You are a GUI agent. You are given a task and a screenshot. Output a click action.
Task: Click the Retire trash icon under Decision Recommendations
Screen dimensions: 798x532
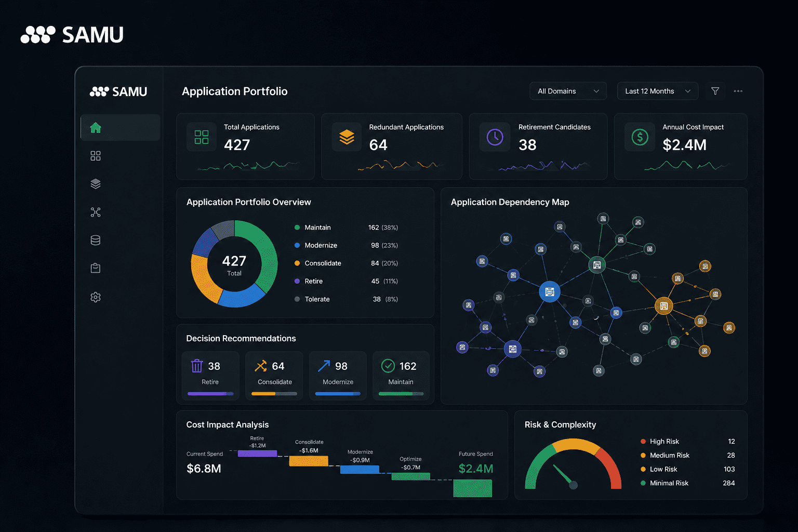pyautogui.click(x=197, y=366)
